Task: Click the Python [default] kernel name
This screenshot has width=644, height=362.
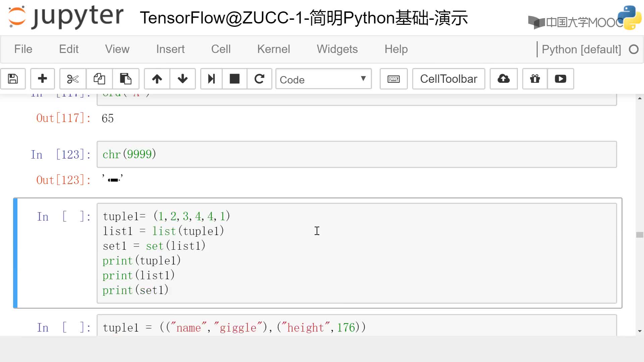Action: pos(581,50)
